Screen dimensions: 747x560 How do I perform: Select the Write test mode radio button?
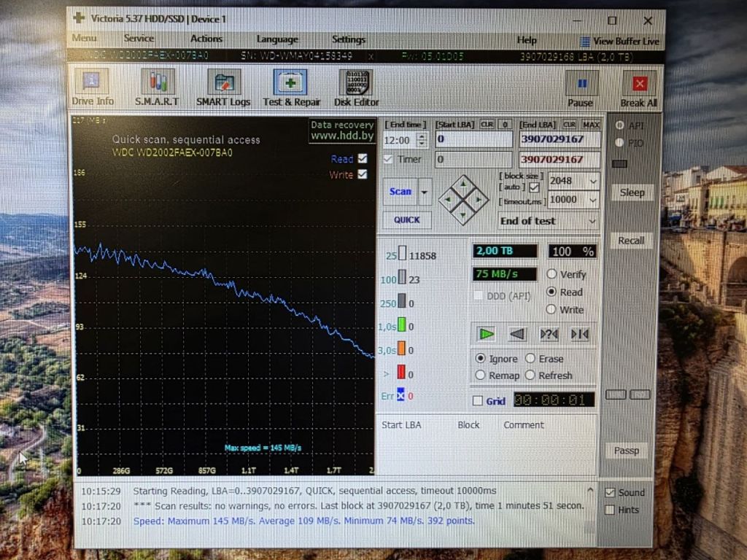[x=551, y=309]
